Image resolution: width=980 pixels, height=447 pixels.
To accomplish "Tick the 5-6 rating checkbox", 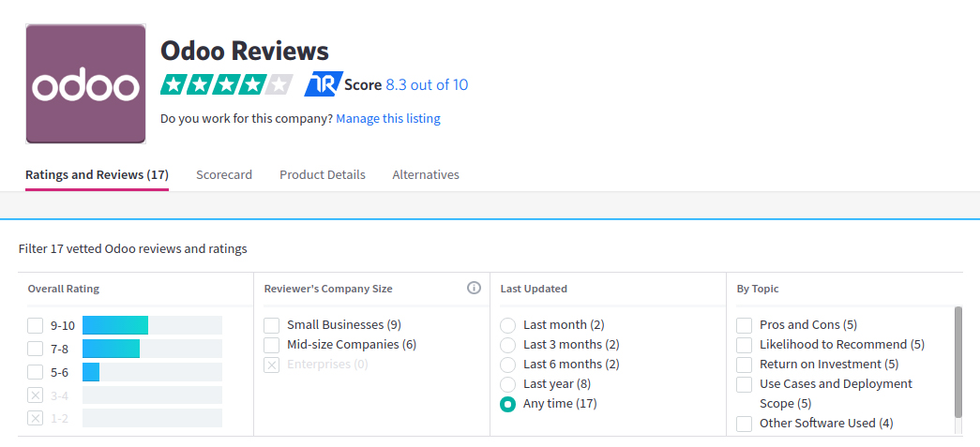I will tap(35, 372).
